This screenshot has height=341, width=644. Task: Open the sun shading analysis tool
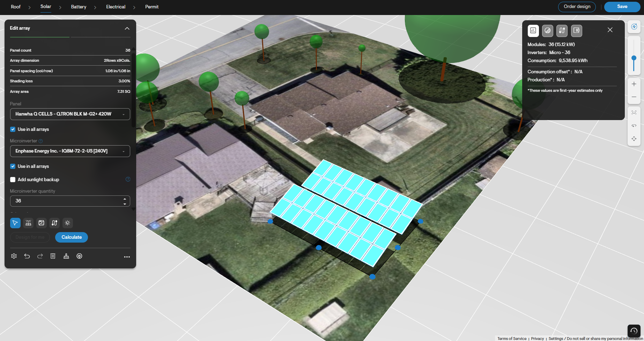pos(68,223)
